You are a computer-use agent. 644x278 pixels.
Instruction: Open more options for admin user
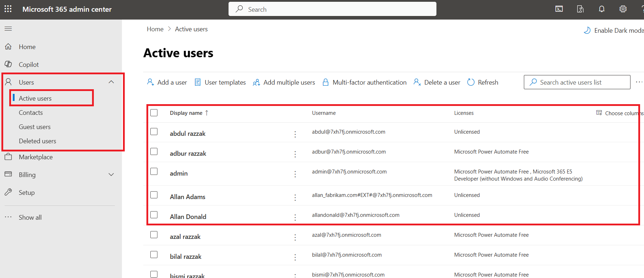[x=295, y=174]
